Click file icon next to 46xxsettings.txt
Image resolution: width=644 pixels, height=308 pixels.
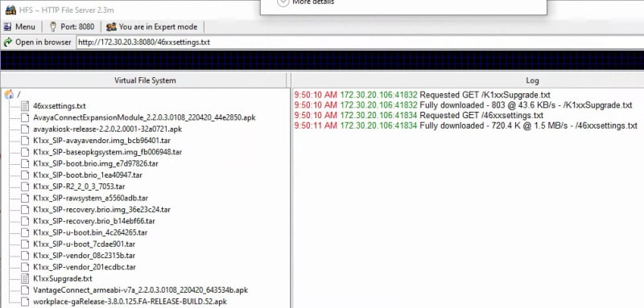pos(26,106)
